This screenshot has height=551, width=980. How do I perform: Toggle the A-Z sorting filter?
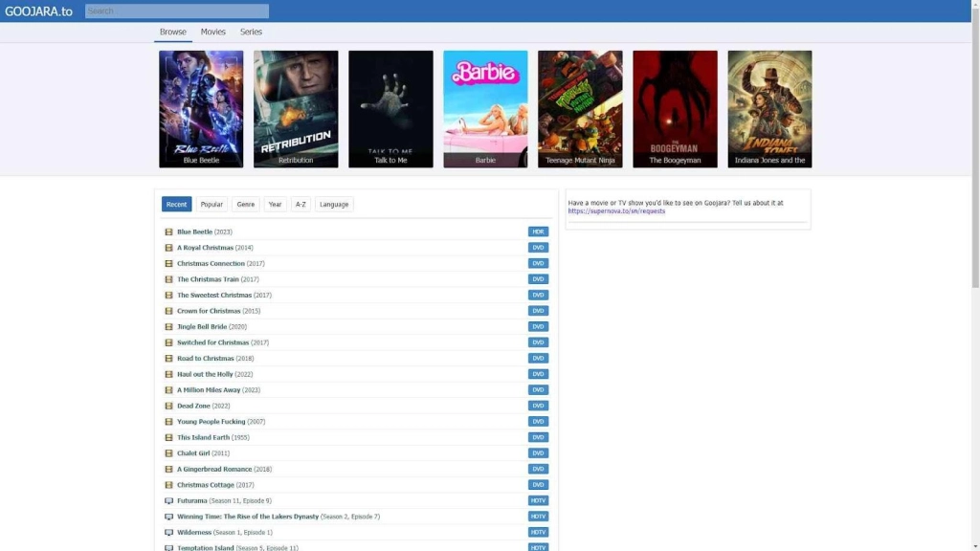pos(300,204)
